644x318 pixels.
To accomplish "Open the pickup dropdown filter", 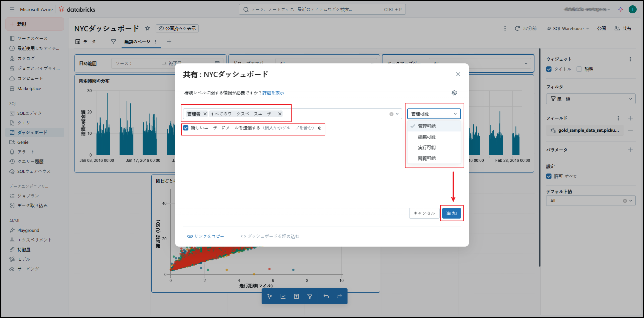I will pyautogui.click(x=480, y=63).
